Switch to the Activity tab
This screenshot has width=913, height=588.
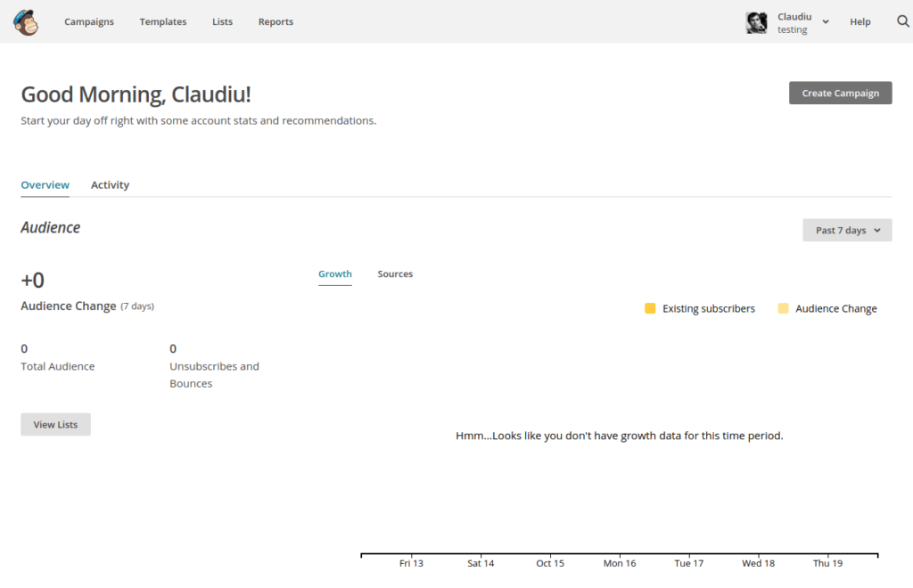click(x=110, y=184)
